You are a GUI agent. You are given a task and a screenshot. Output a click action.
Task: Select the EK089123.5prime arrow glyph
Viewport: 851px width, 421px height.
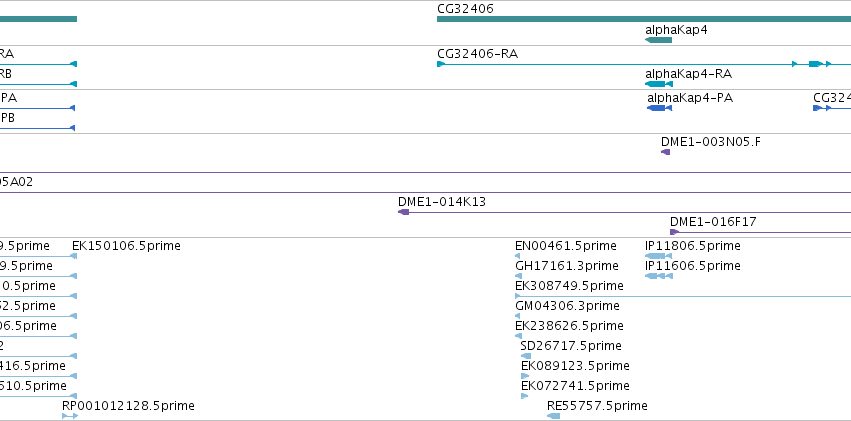pos(525,376)
